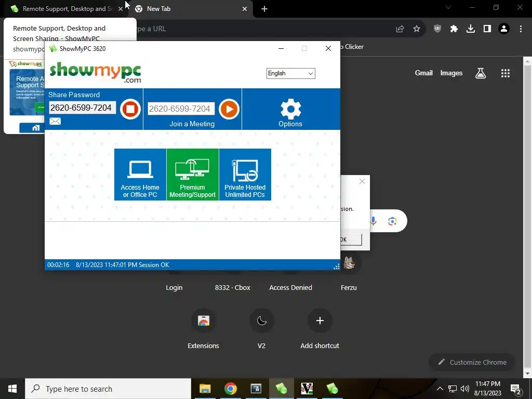
Task: Start voice search with microphone icon
Action: pyautogui.click(x=373, y=221)
